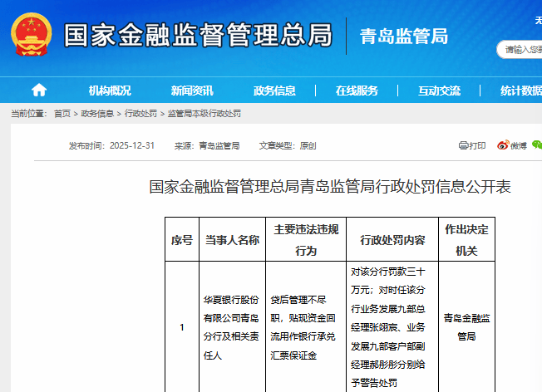Click the 青岛监管局 header title
The height and width of the screenshot is (392, 542).
pos(403,36)
